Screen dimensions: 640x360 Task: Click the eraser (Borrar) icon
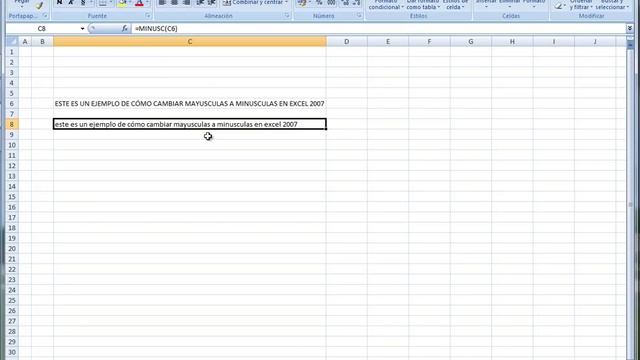(x=558, y=5)
